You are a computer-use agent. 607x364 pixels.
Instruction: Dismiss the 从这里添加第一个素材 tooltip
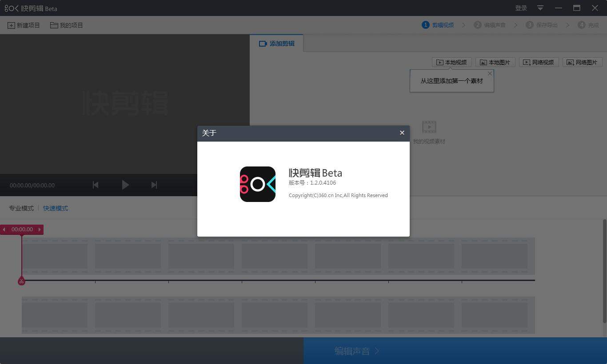[x=489, y=73]
